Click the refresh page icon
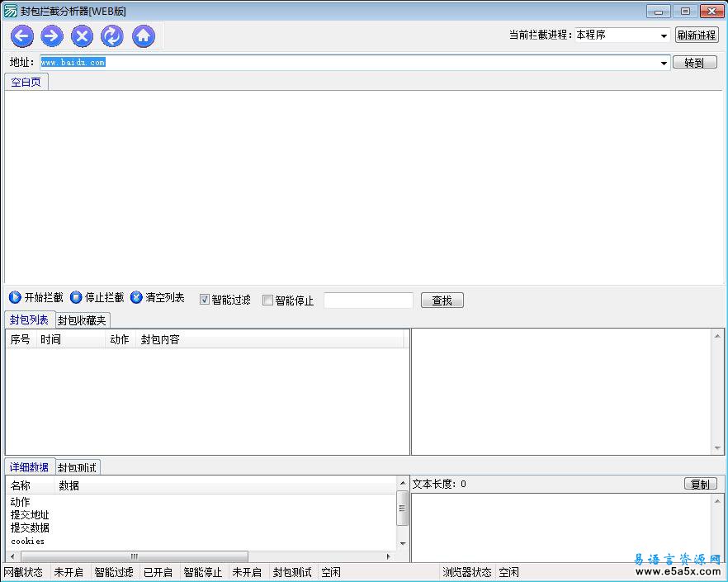This screenshot has height=582, width=728. [112, 35]
